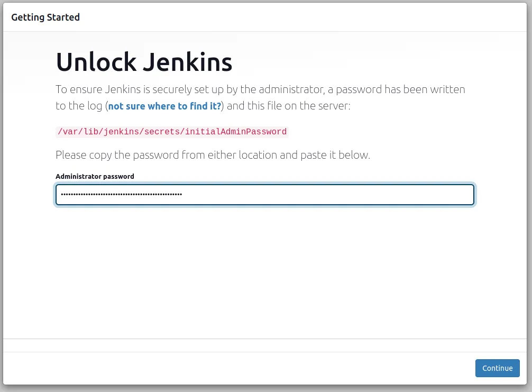Open the 'not sure where to find it?' link
532x392 pixels.
[x=164, y=106]
